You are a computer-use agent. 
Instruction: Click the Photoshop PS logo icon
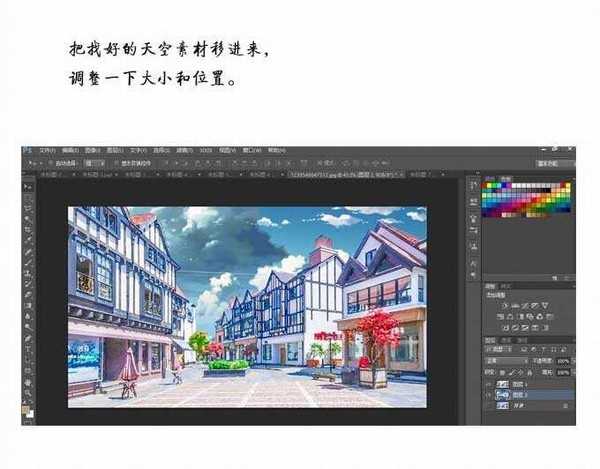pos(28,151)
